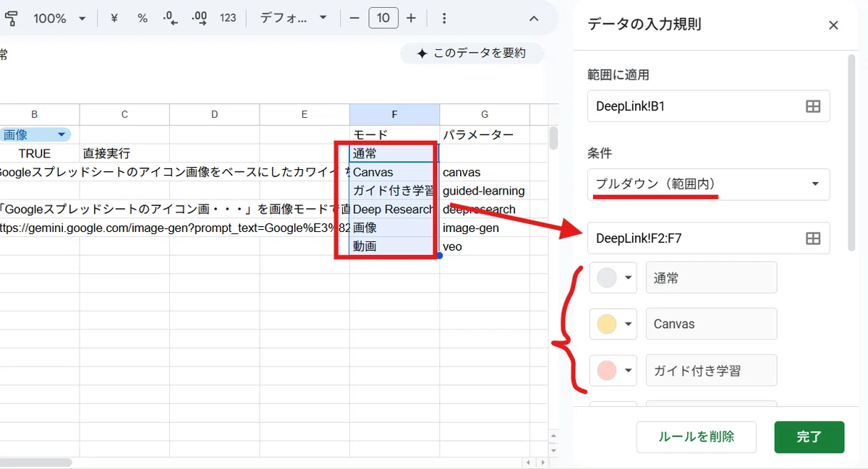Click the cell containing TRUE
868x469 pixels.
(x=35, y=153)
